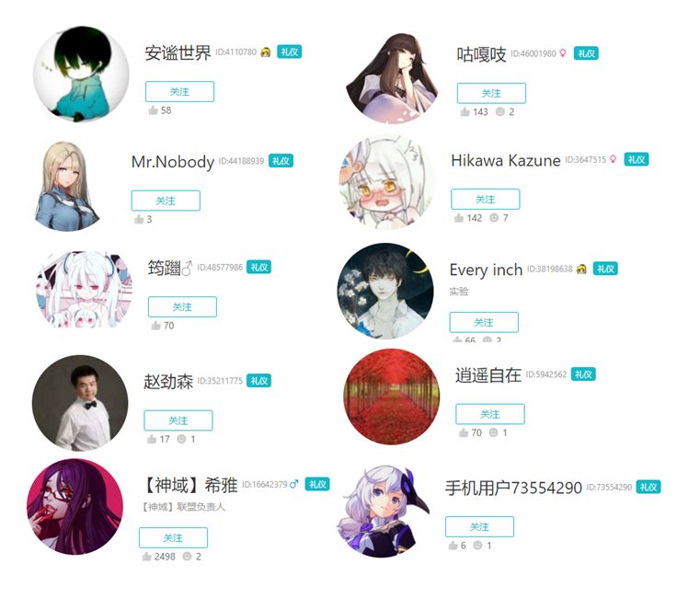Open 逍遥自在 profile name link

pyautogui.click(x=488, y=375)
